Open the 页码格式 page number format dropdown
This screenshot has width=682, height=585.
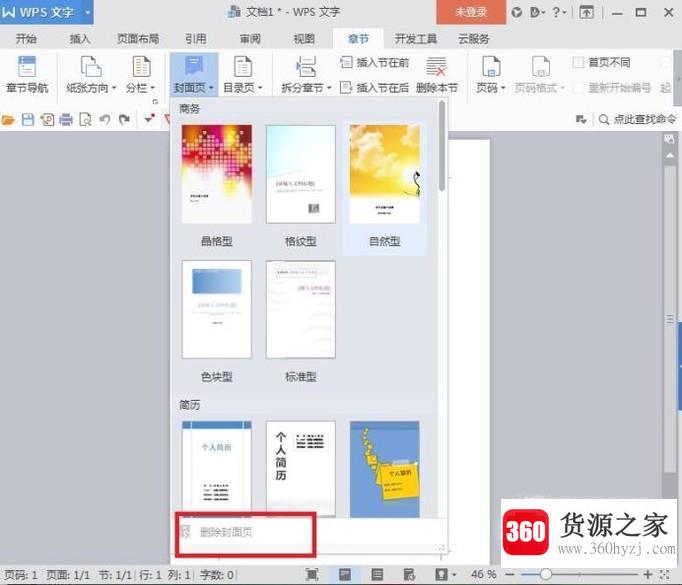540,74
